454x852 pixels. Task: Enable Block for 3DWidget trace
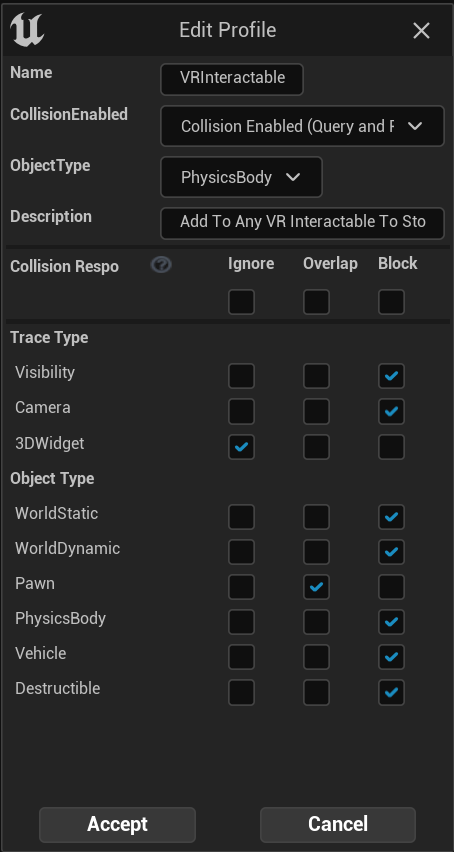(392, 447)
